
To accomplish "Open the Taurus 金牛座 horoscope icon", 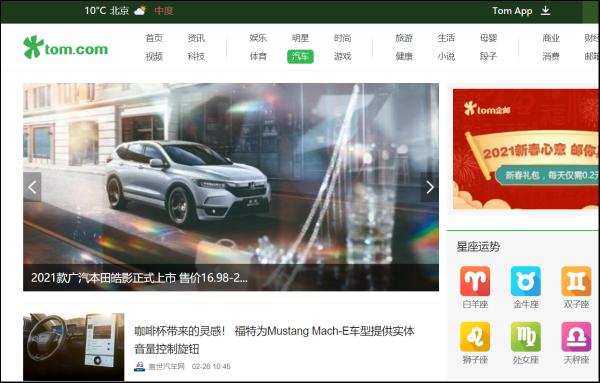I will 526,281.
